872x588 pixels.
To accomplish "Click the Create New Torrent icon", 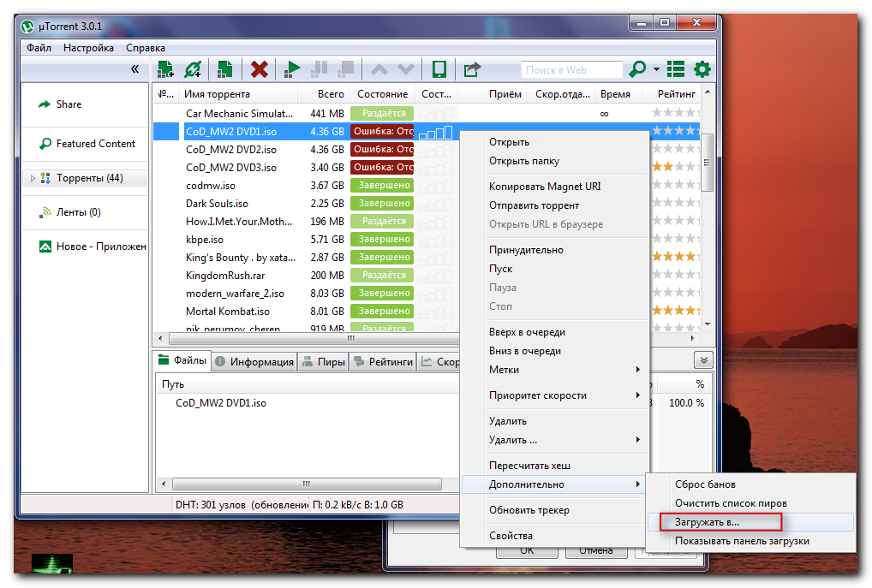I will click(x=224, y=69).
